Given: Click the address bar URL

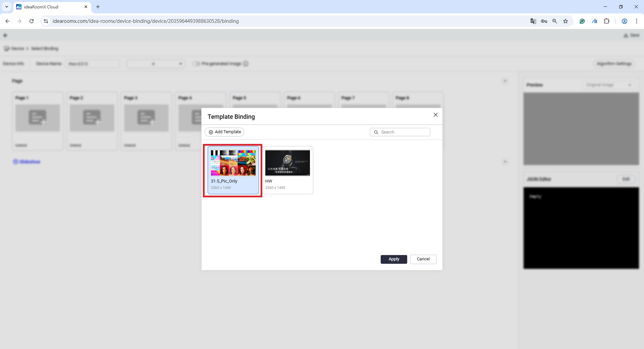Looking at the screenshot, I should (146, 21).
